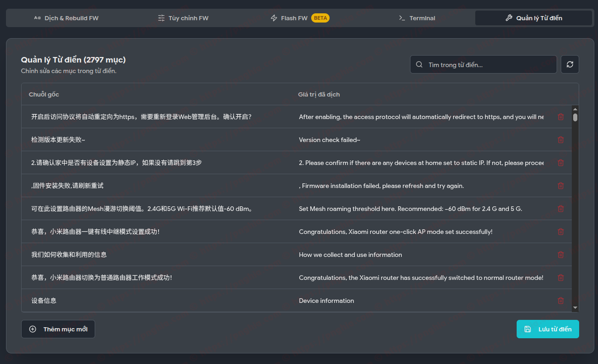This screenshot has width=598, height=364.
Task: Click the Aa icon on Dịch & Rebuild FW
Action: click(x=37, y=18)
